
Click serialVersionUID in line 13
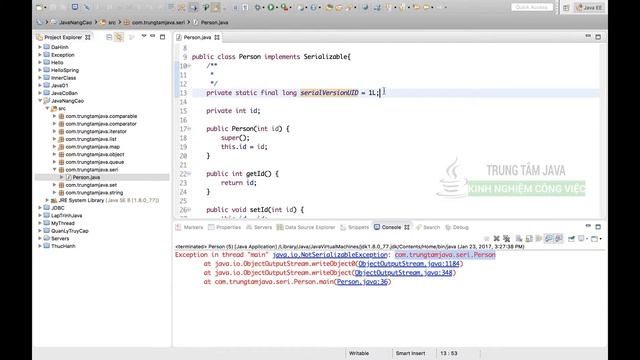pos(329,93)
